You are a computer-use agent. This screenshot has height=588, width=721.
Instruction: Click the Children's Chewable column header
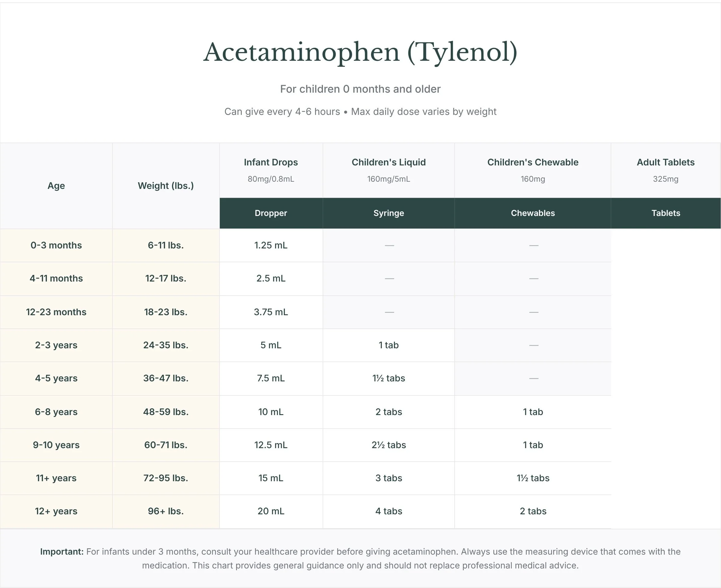pos(532,163)
